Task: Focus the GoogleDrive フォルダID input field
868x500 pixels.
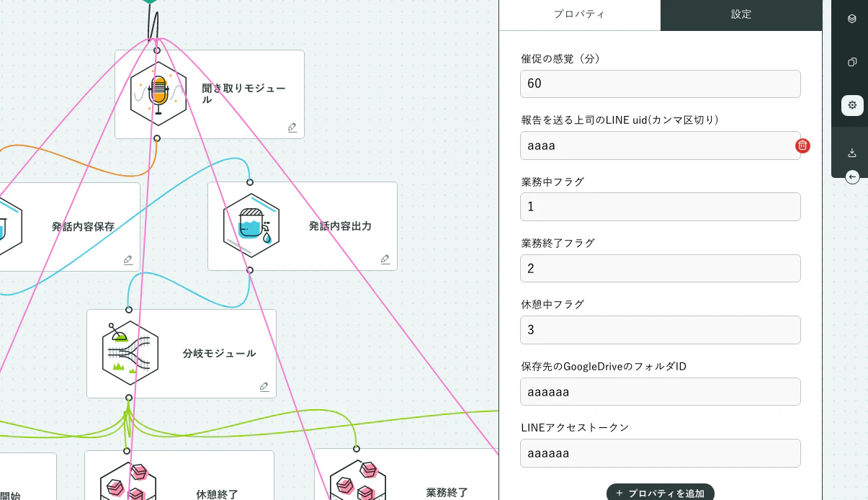Action: click(661, 392)
